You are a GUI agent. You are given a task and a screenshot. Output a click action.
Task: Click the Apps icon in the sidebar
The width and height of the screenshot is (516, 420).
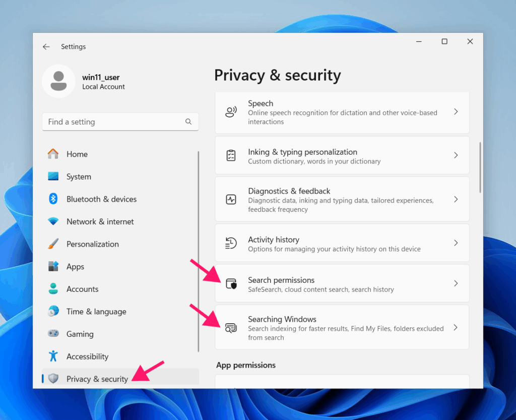[53, 266]
